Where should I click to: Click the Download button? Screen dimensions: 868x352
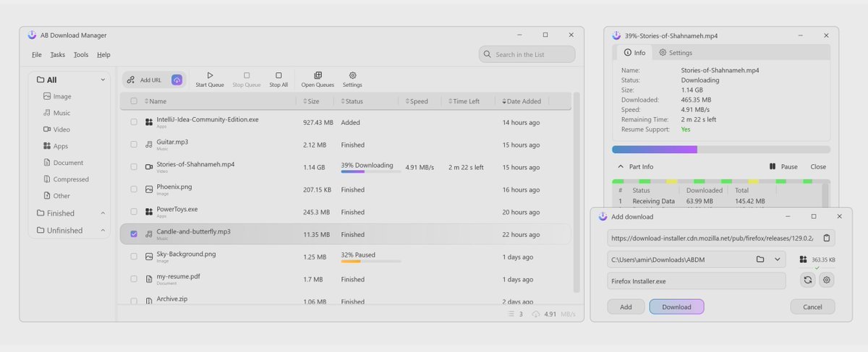tap(676, 307)
